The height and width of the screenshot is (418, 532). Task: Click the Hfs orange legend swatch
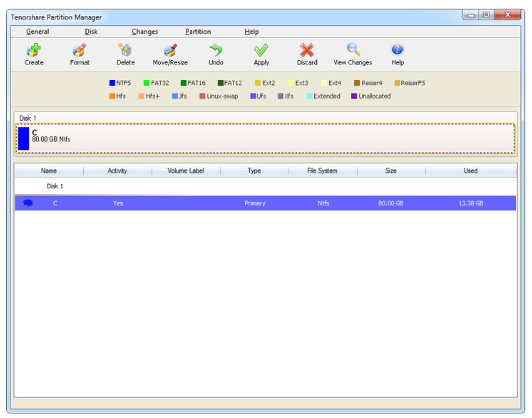pos(112,96)
